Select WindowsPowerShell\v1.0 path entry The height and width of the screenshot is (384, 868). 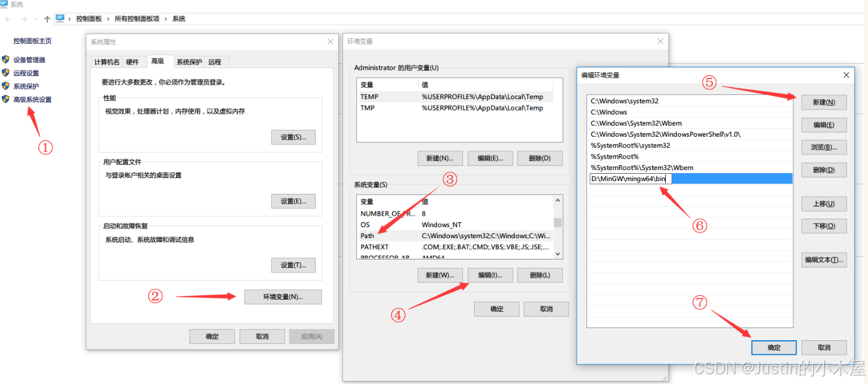coord(690,134)
